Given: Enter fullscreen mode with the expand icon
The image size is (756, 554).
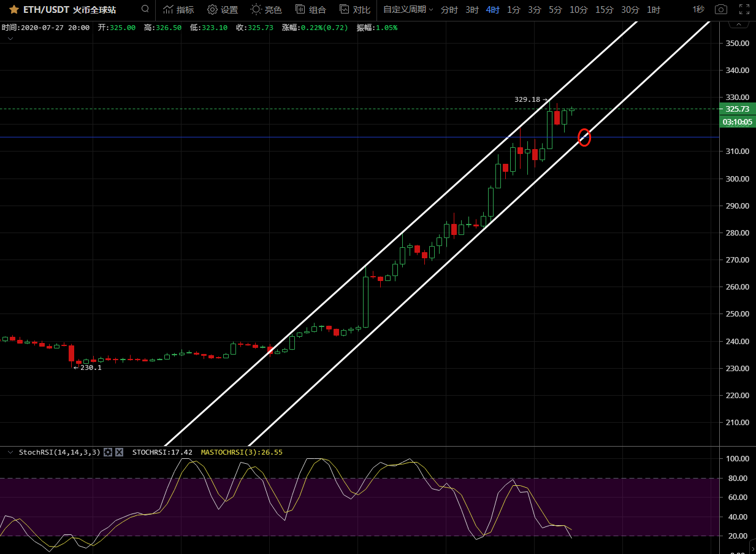Looking at the screenshot, I should point(744,10).
